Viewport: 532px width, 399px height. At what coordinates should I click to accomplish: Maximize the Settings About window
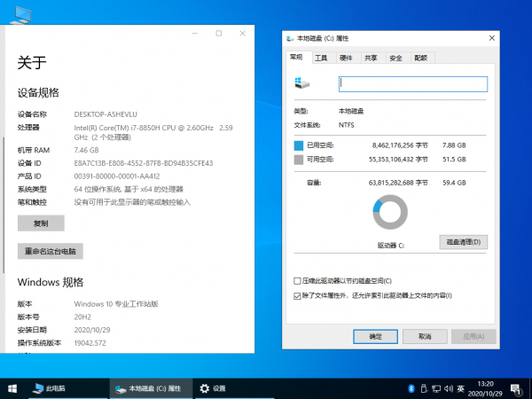pos(219,34)
